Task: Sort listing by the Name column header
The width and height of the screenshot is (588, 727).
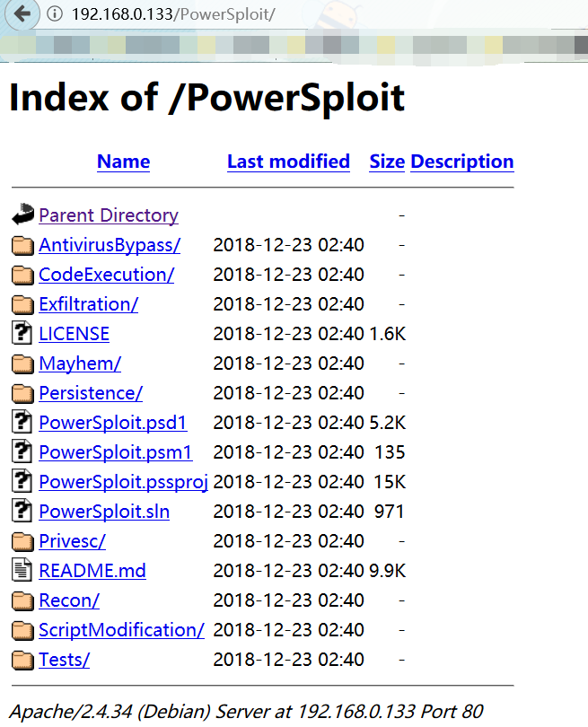Action: tap(123, 162)
